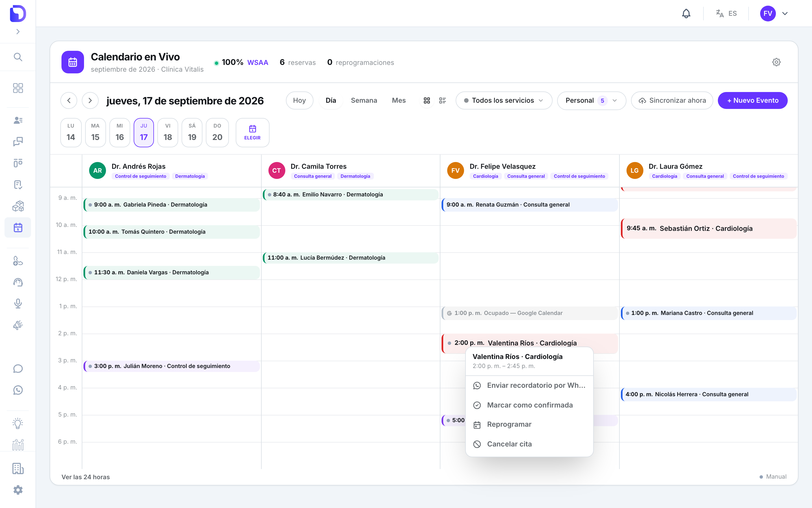Viewport: 812px width, 508px height.
Task: Open Lucía Bermúdez 11:00 a. m. appointment
Action: (351, 258)
